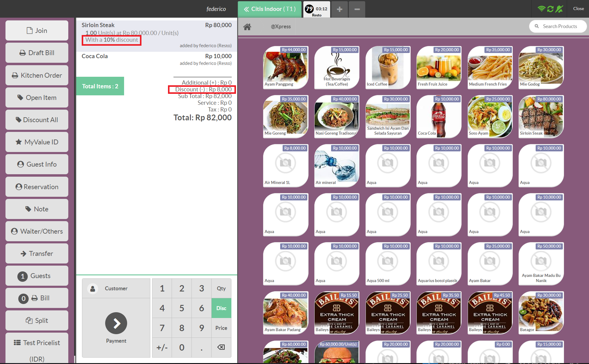Toggle the Disc button on keypad
The height and width of the screenshot is (364, 589).
point(220,308)
